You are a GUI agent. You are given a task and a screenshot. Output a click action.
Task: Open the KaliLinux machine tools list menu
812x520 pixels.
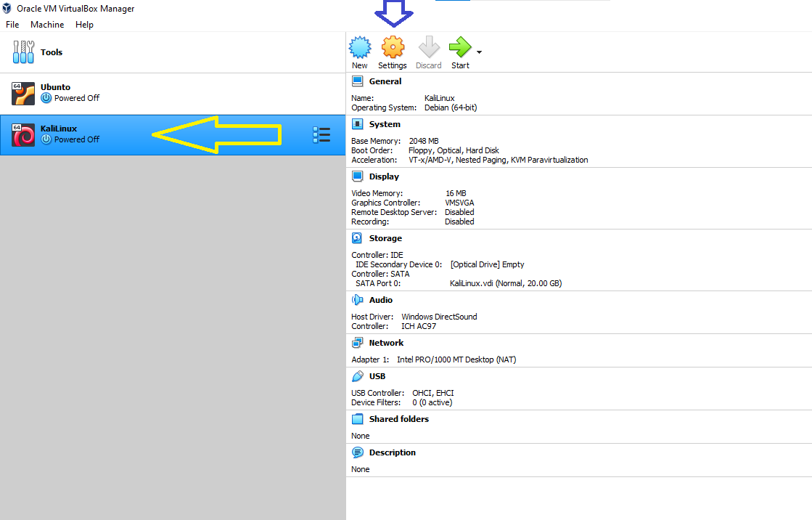[321, 135]
